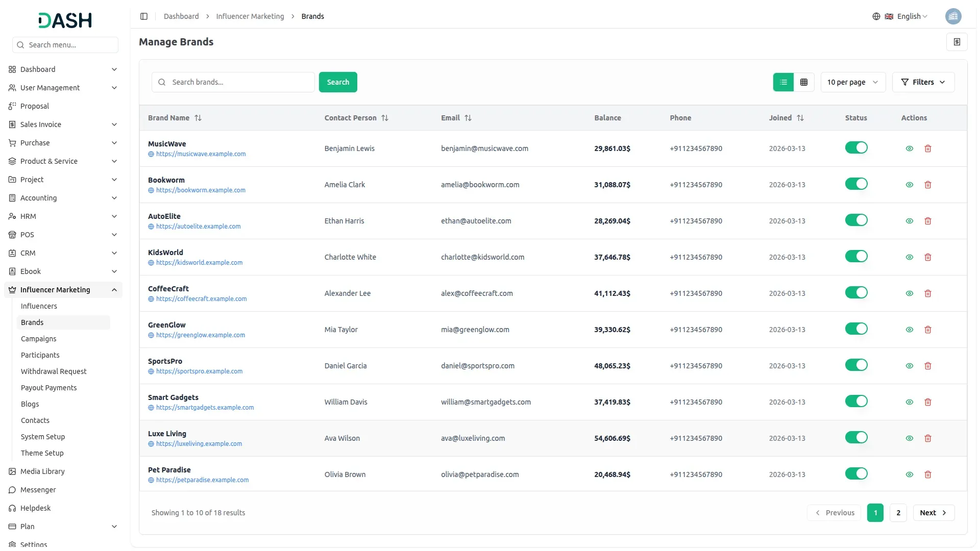Open the user avatar menu

coord(953,16)
